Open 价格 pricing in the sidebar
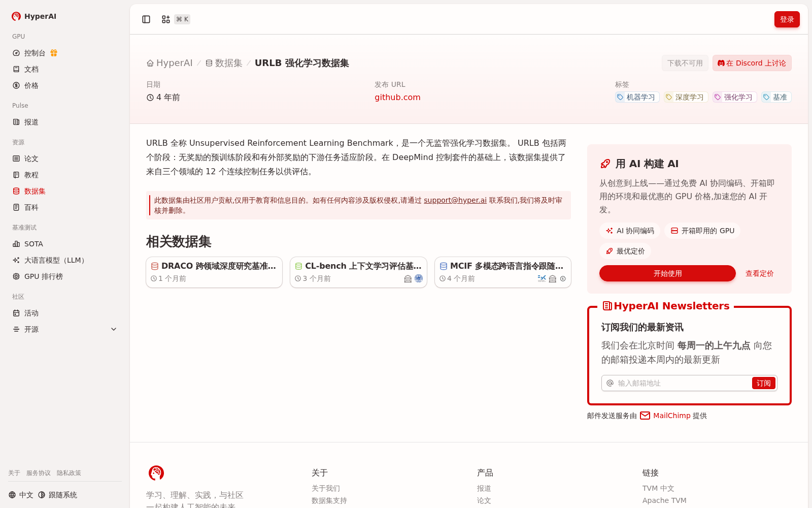The width and height of the screenshot is (812, 508). [65, 85]
